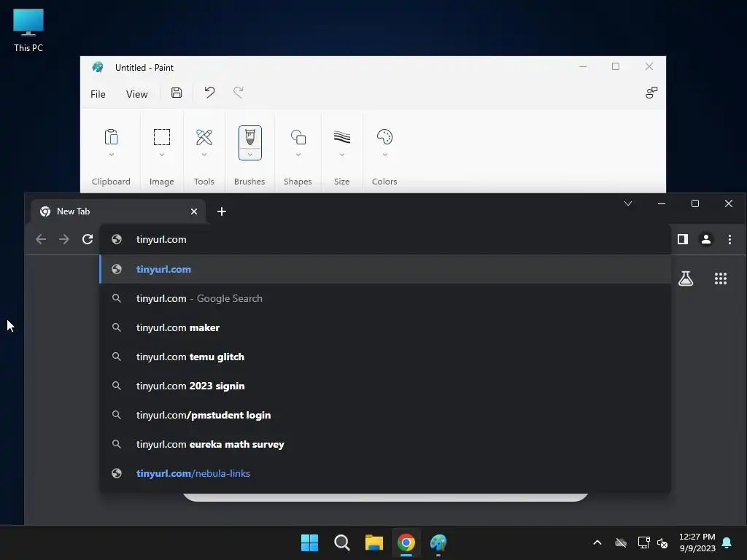Open the clock showing 12:27 PM
Viewport: 747px width, 560px height.
697,542
